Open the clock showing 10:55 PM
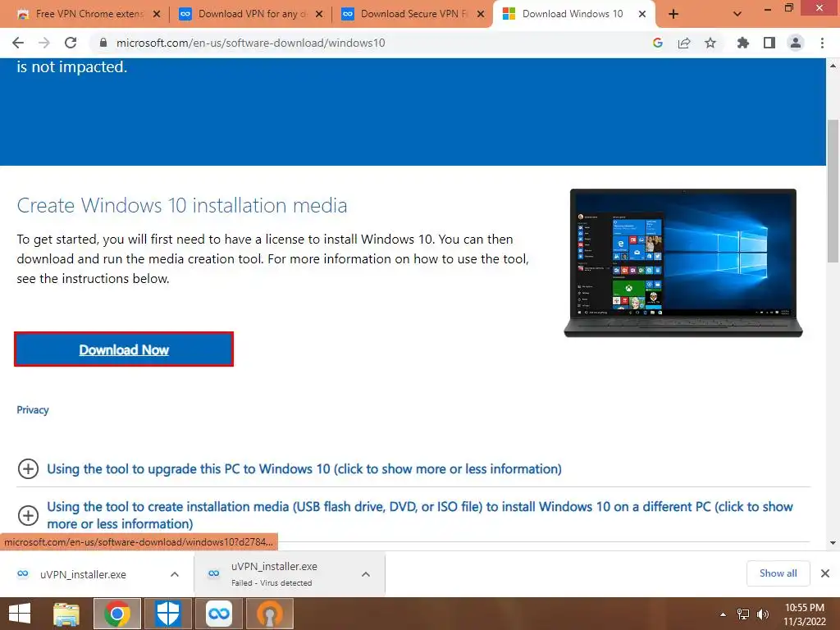Screen dimensions: 840x630 tap(805, 614)
